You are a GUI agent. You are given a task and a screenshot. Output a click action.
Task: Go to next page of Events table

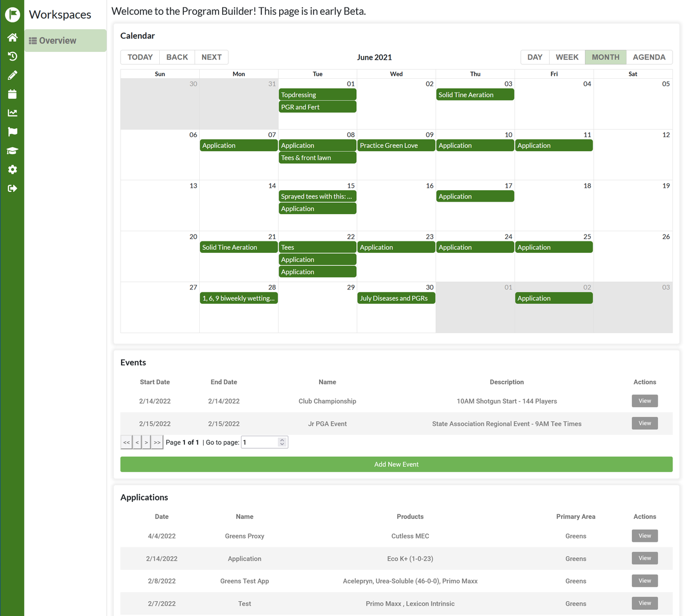tap(146, 442)
